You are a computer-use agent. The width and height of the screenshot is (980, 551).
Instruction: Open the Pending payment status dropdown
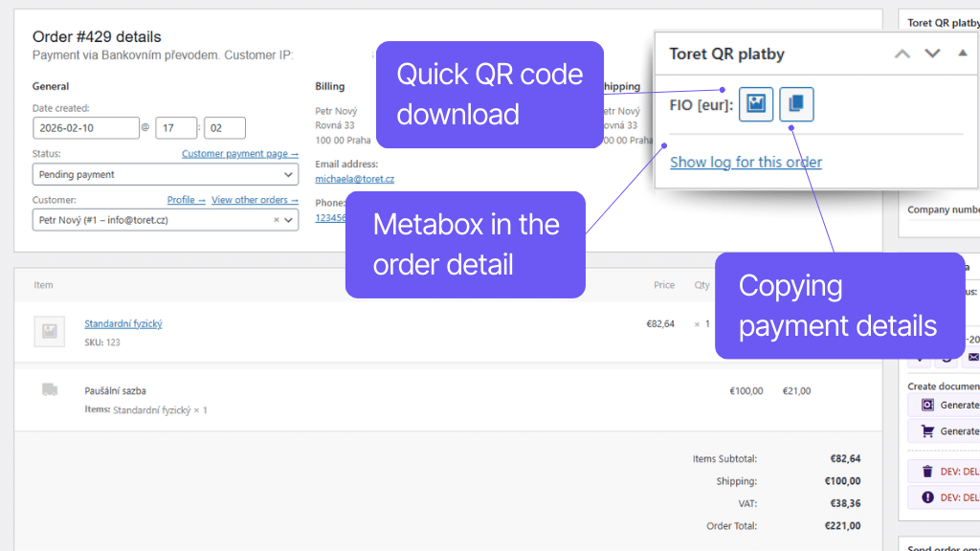(x=165, y=174)
